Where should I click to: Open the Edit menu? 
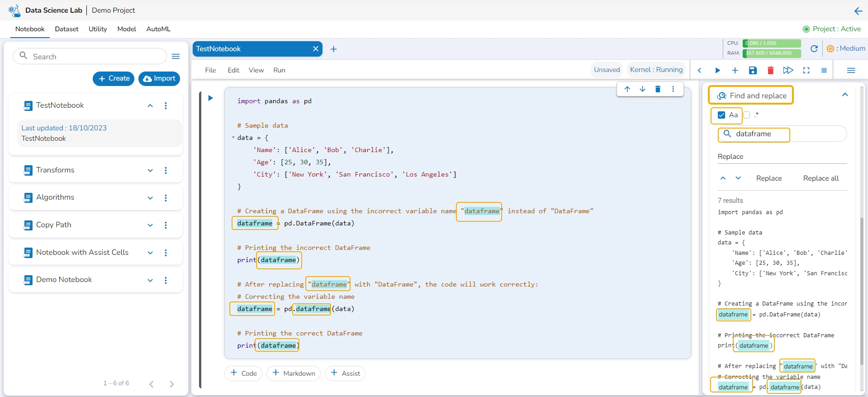tap(233, 70)
